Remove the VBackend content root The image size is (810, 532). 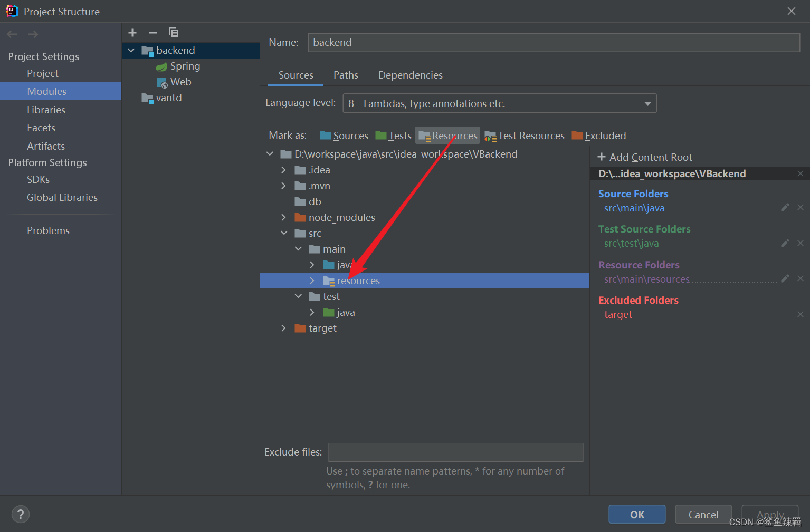(x=801, y=173)
